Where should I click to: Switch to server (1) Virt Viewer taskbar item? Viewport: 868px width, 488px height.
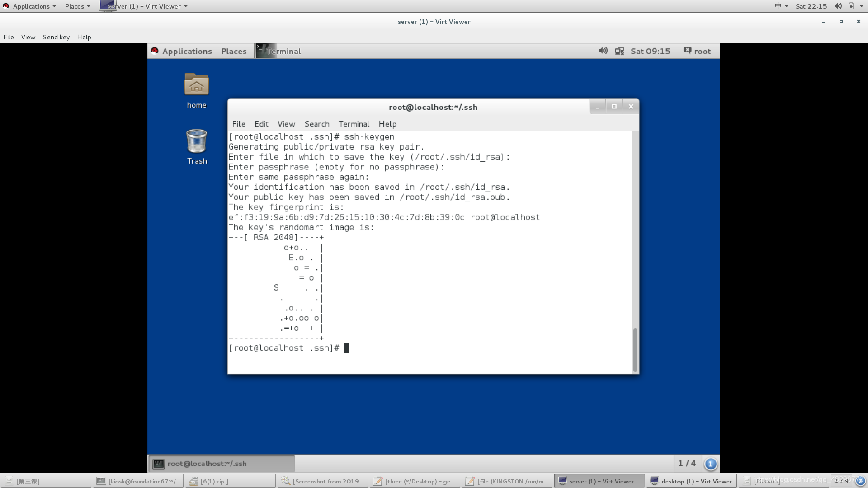point(599,481)
